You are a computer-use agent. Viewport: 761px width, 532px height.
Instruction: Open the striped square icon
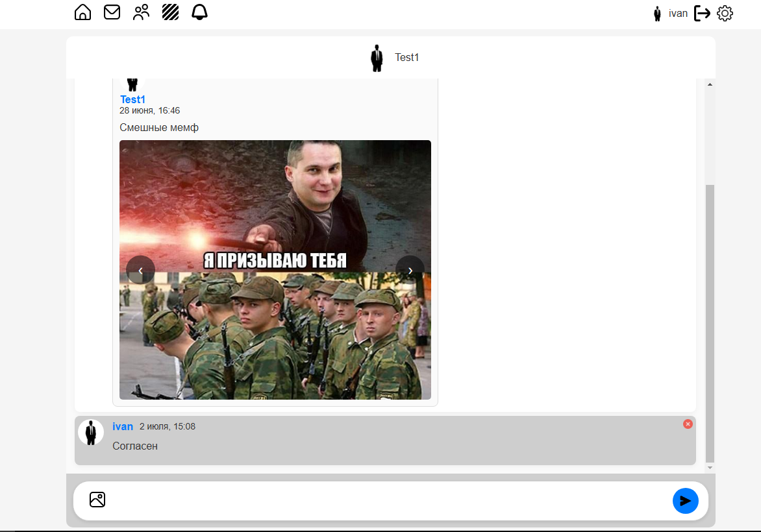pyautogui.click(x=170, y=12)
